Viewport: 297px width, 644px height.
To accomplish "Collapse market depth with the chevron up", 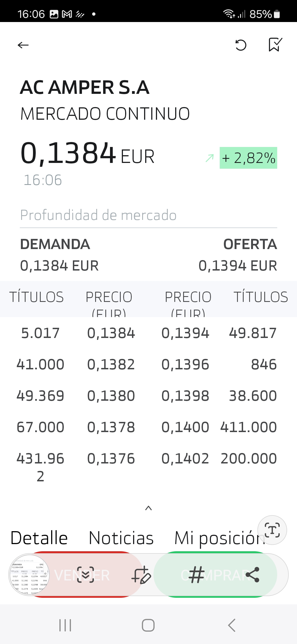I will point(148,508).
